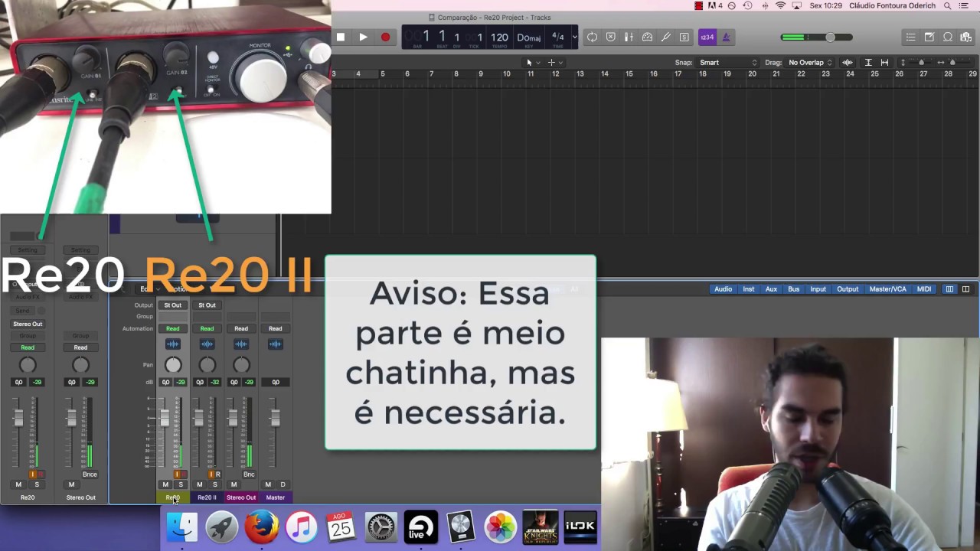Switch mixer to narrow channel strips

(x=949, y=289)
